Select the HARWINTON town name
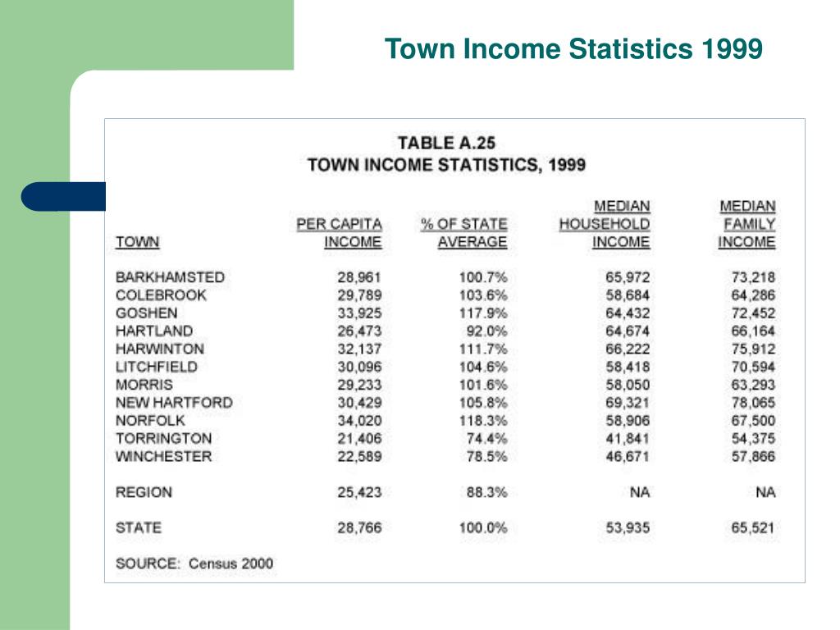 click(x=160, y=349)
